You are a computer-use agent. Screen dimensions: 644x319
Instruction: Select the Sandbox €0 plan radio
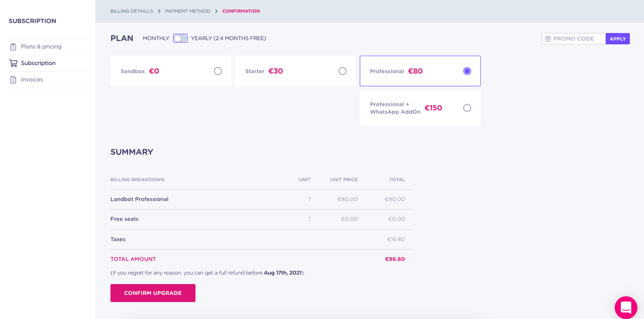pos(218,71)
